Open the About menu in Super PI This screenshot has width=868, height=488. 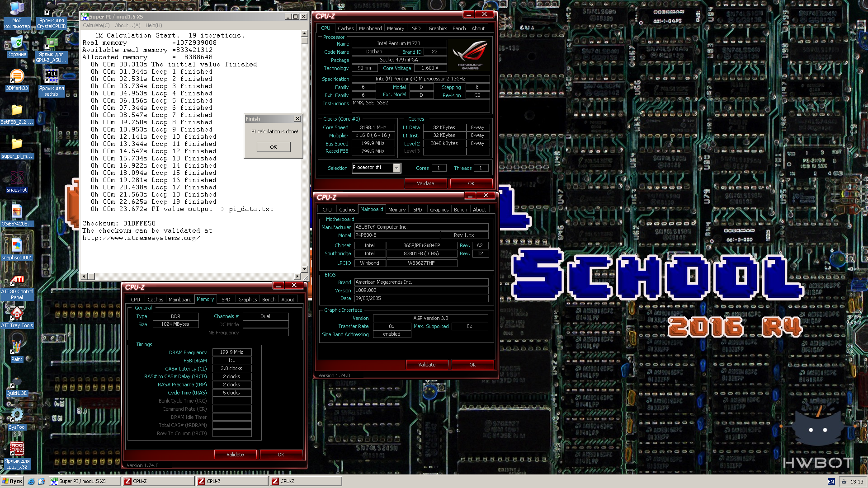tap(127, 25)
